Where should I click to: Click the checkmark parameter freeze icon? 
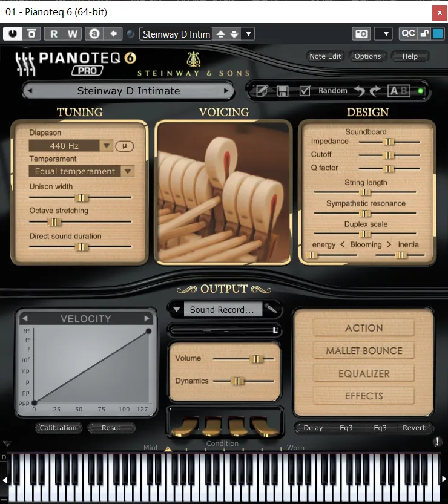pos(305,91)
